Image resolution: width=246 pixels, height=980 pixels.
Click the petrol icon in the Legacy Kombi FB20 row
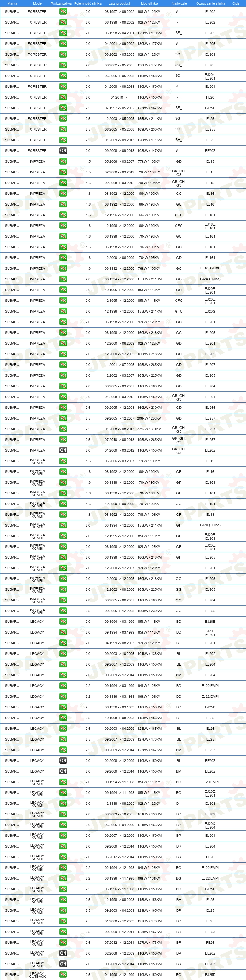tap(63, 857)
